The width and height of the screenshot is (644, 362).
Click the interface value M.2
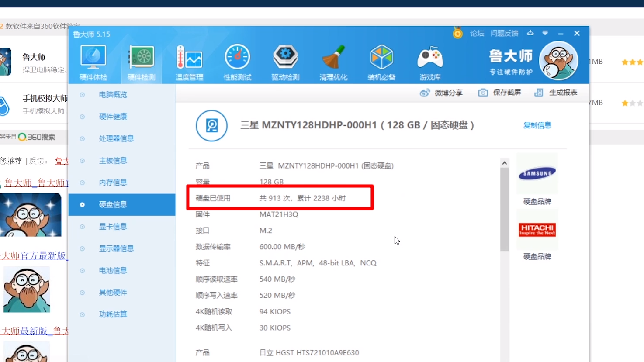point(266,231)
